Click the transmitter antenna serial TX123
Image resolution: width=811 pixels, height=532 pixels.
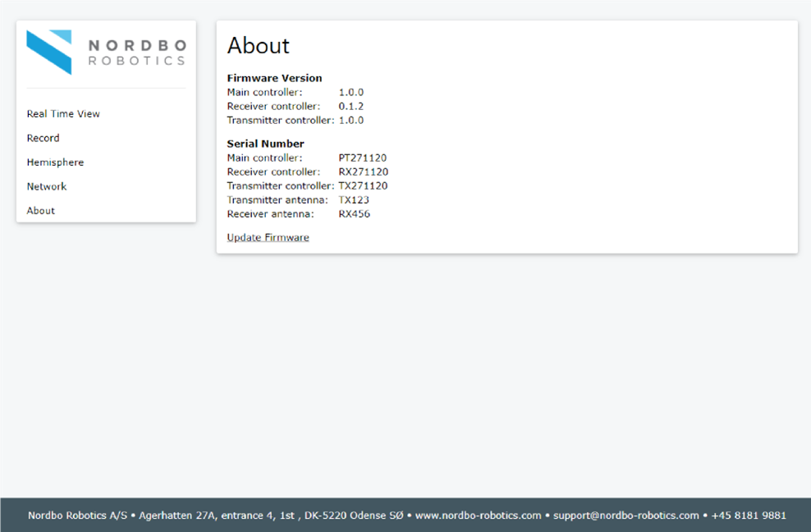coord(354,199)
